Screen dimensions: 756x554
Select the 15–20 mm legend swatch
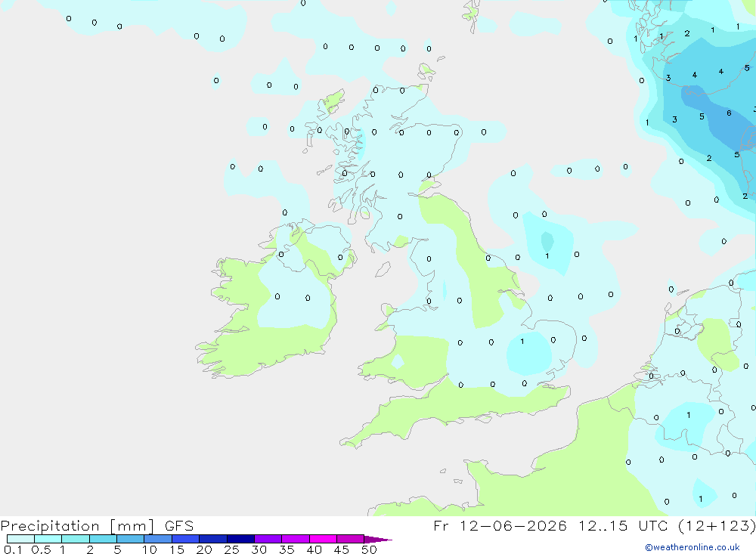[x=185, y=539]
